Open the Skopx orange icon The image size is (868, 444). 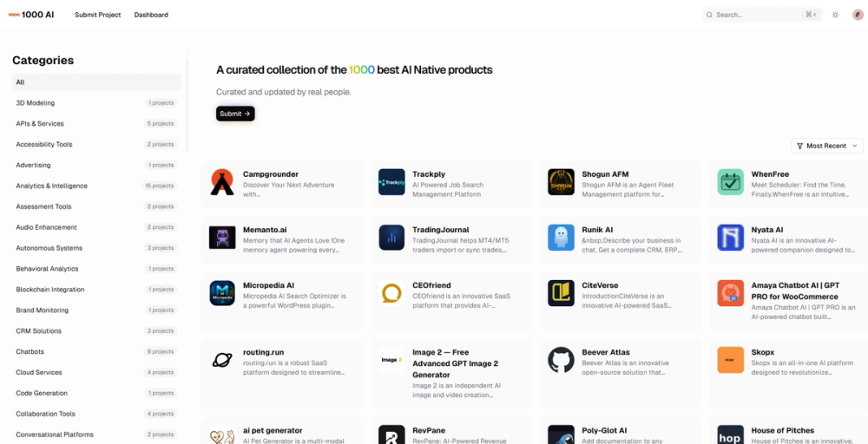coord(730,360)
